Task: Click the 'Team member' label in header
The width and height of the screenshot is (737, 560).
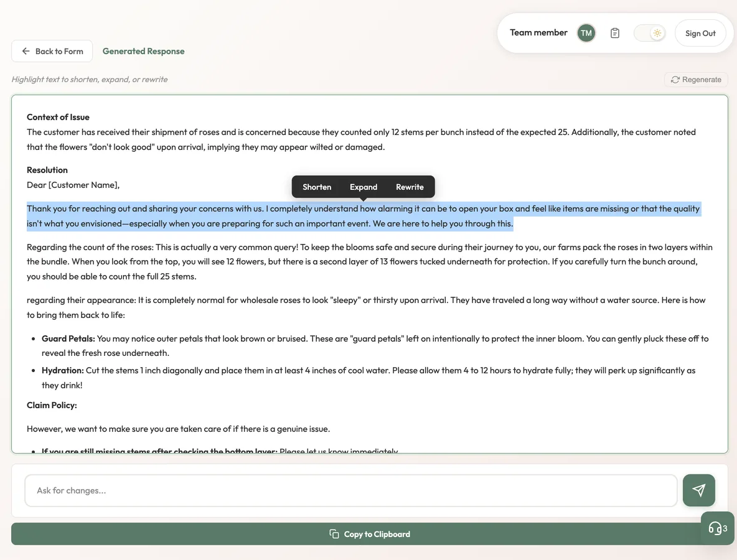Action: coord(538,32)
